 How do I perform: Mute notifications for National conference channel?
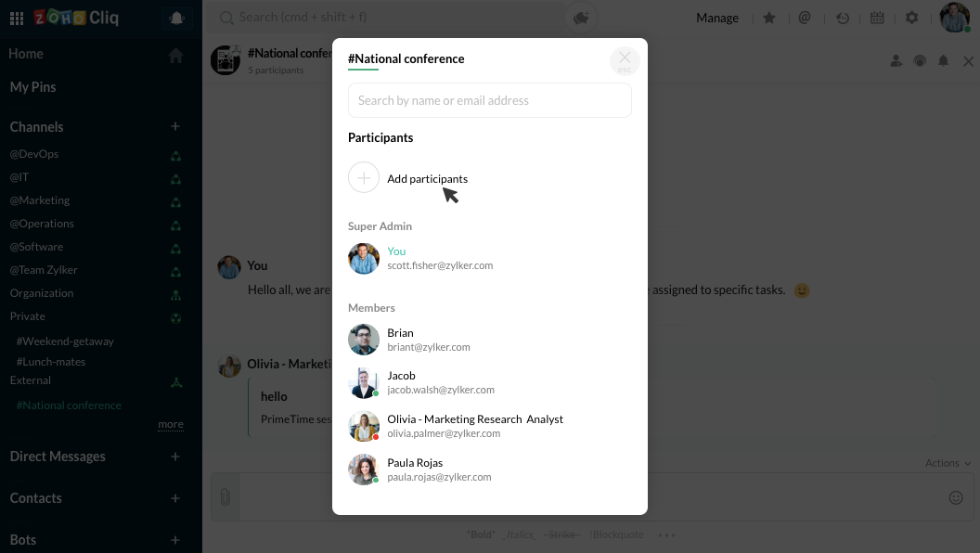point(944,60)
